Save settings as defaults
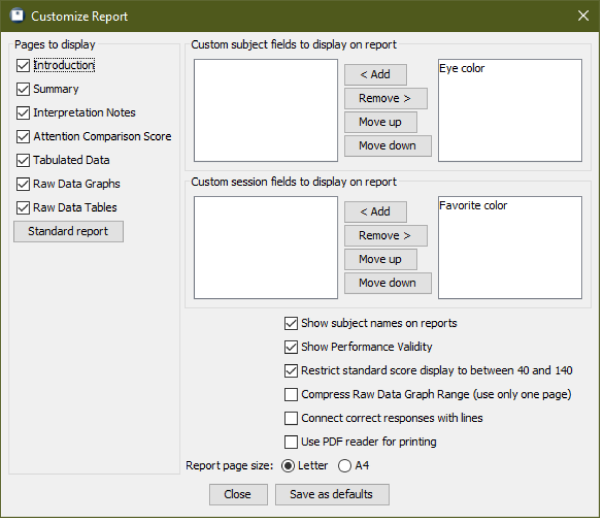The image size is (600, 518). click(x=332, y=494)
